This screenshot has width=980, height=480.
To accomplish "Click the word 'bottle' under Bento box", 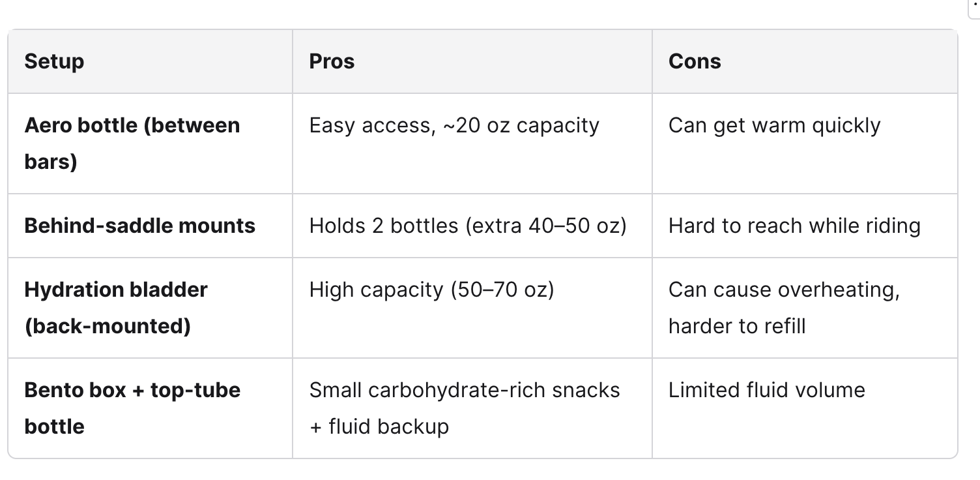I will click(x=54, y=427).
